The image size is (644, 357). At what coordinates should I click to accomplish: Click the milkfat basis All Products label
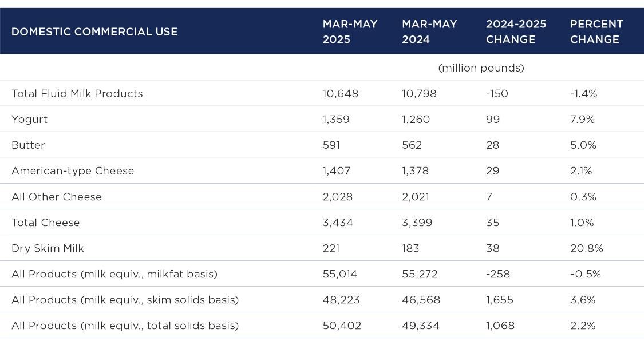click(x=114, y=274)
